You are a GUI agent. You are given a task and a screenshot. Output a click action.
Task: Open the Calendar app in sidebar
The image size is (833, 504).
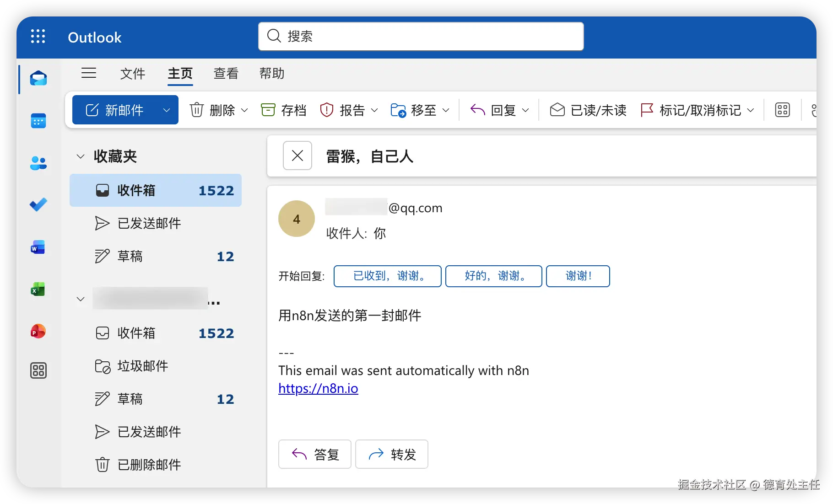point(38,121)
